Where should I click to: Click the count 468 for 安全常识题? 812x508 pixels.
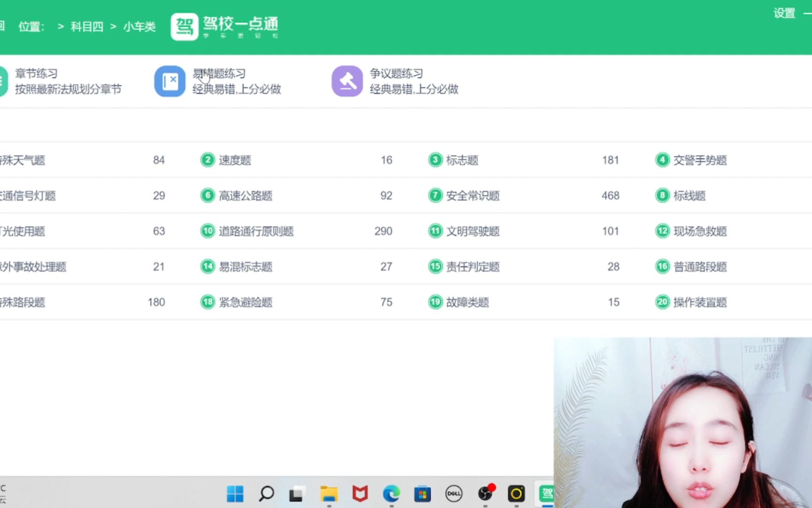(610, 195)
